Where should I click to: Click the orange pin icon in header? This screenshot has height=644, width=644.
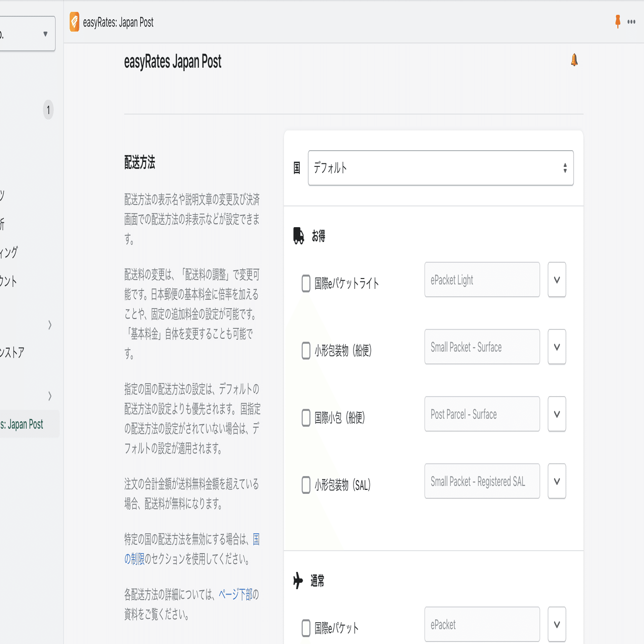click(x=617, y=21)
